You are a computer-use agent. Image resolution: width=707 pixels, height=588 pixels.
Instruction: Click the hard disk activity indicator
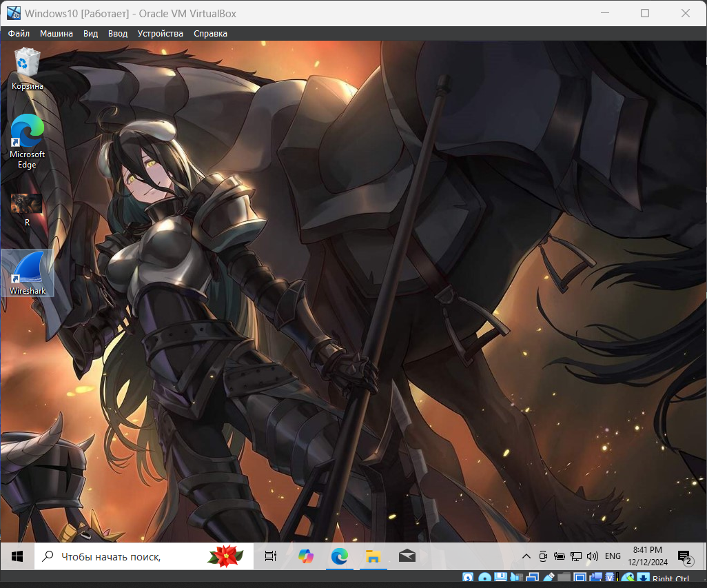click(468, 578)
